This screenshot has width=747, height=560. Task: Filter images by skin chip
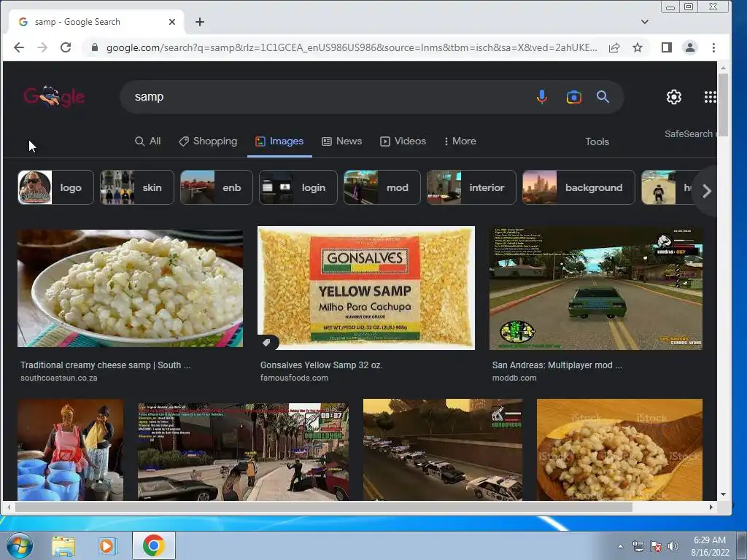(137, 187)
